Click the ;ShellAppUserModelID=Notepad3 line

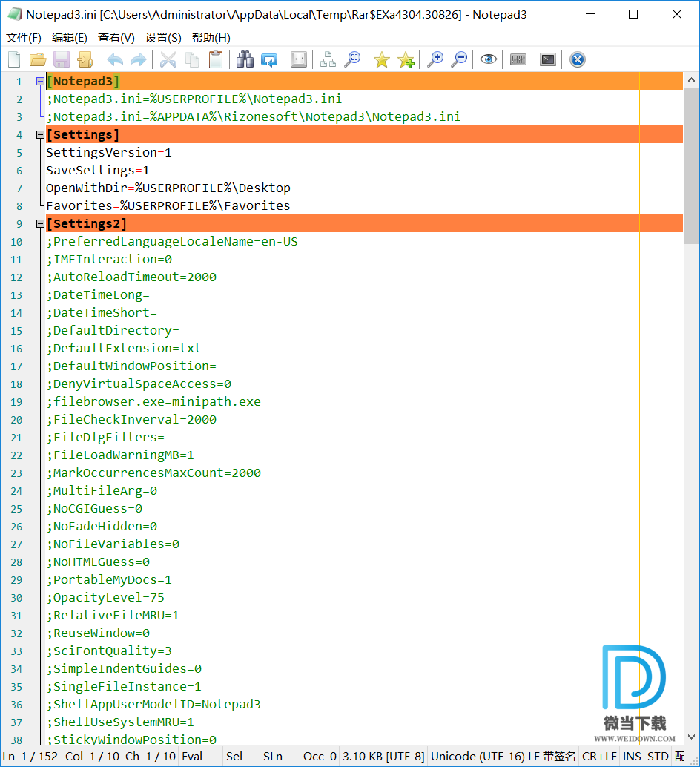pyautogui.click(x=153, y=705)
